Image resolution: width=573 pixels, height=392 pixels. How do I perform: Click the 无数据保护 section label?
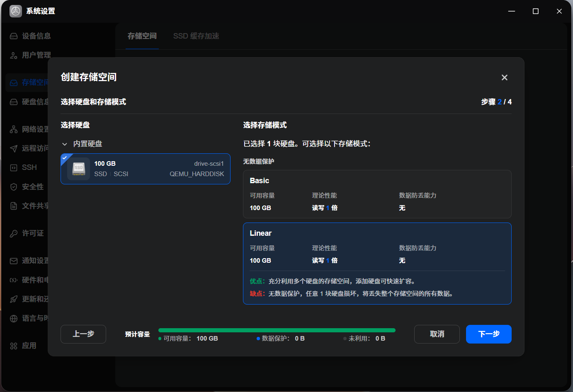[x=259, y=161]
